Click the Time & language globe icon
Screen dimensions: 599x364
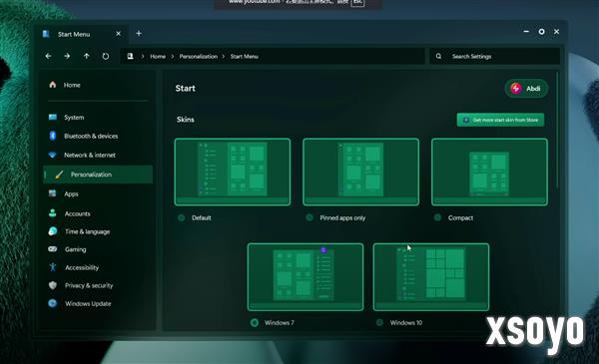click(53, 230)
